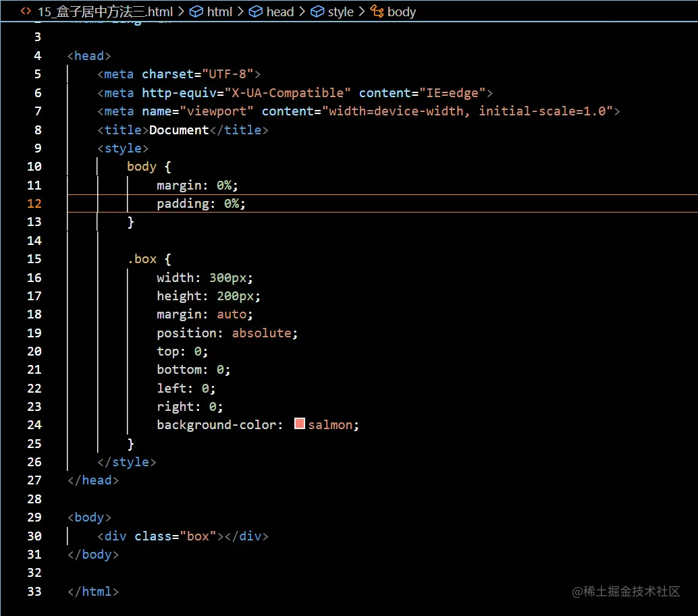The height and width of the screenshot is (616, 698).
Task: Click the background-color property name
Action: (x=216, y=425)
